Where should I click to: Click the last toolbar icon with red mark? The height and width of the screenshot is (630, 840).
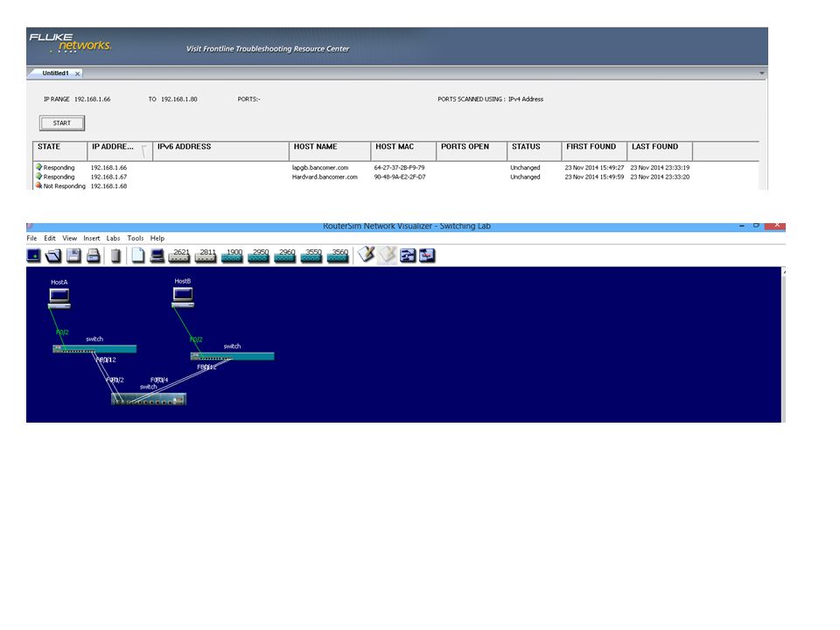(x=427, y=255)
